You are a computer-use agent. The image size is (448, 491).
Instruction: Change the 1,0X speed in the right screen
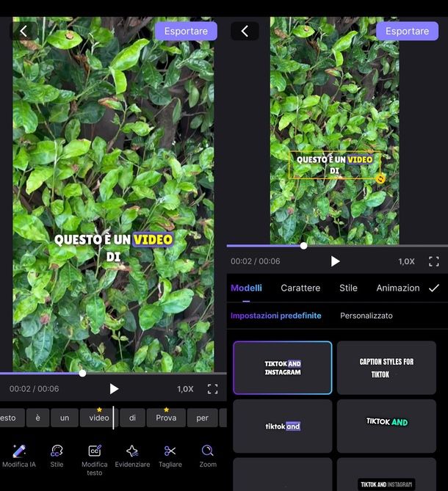406,261
